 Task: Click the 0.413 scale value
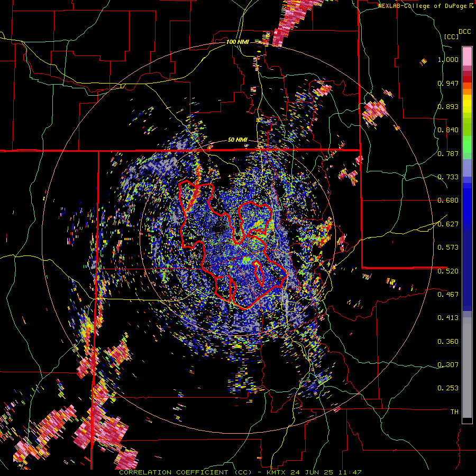(x=448, y=318)
